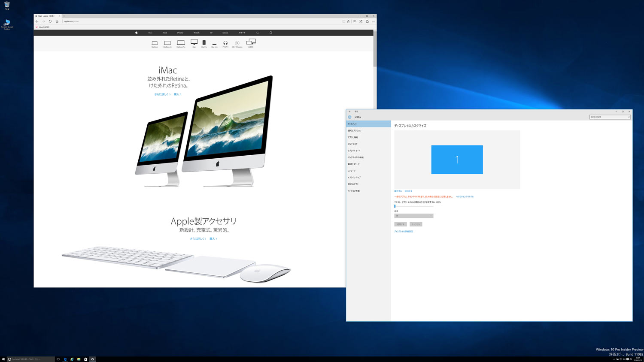Screen dimensions: 644x362
Task: Select the Mac Pro product icon
Action: pyautogui.click(x=204, y=44)
